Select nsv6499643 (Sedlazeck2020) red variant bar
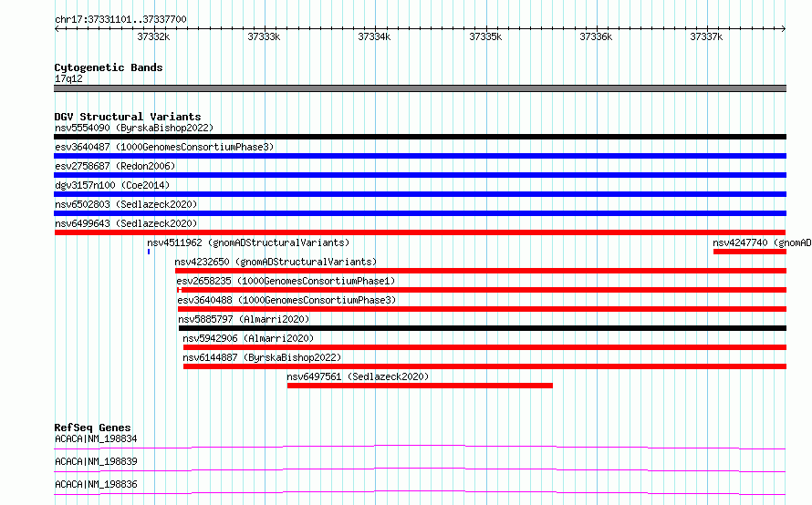The width and height of the screenshot is (812, 505). (420, 232)
